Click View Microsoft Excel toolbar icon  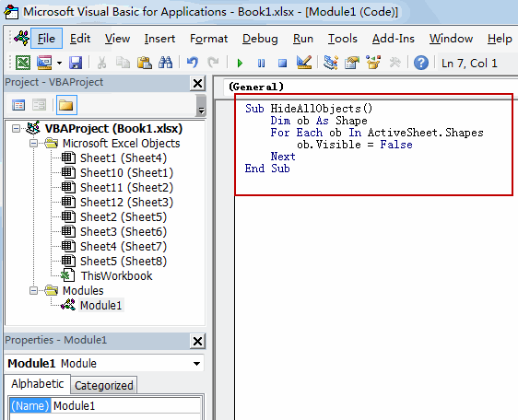(23, 63)
